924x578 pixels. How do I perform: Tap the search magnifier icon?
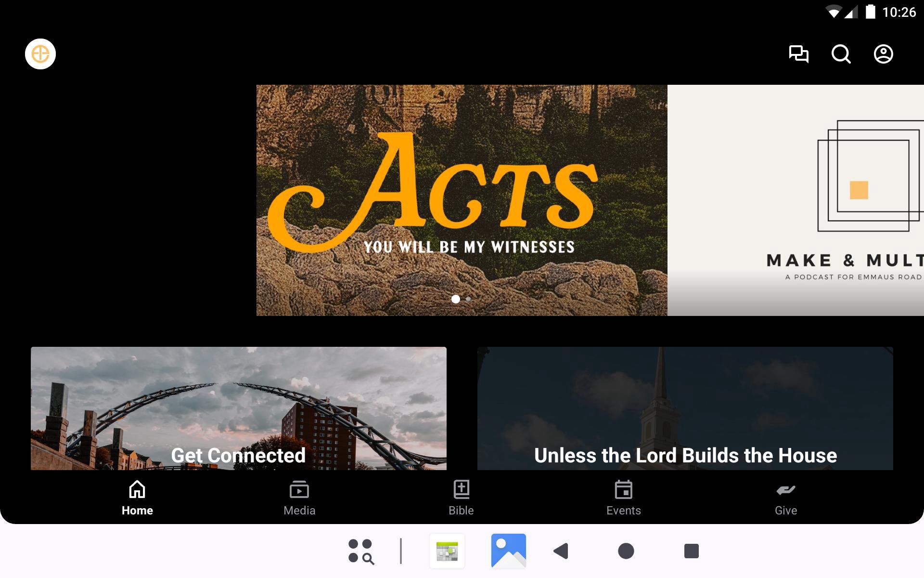pos(841,54)
